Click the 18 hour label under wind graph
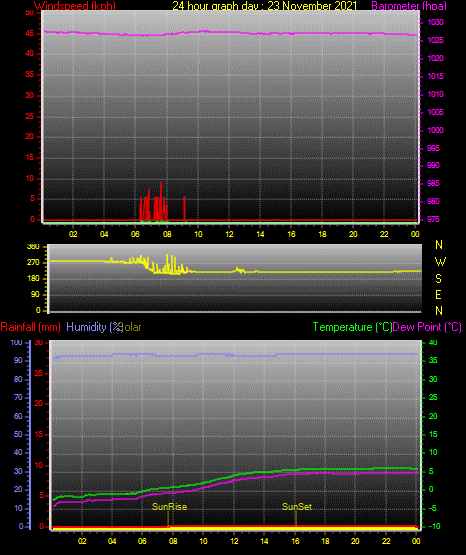This screenshot has height=555, width=466. click(x=322, y=234)
